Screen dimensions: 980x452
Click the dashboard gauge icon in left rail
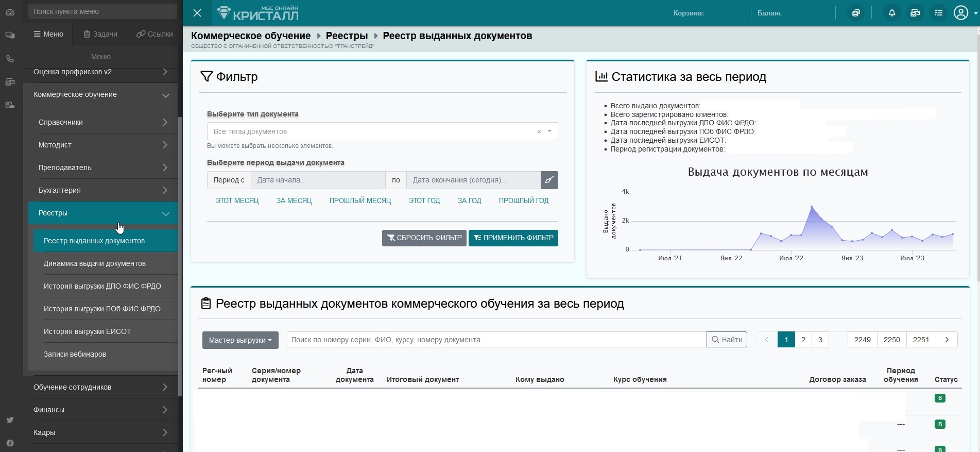pyautogui.click(x=10, y=12)
